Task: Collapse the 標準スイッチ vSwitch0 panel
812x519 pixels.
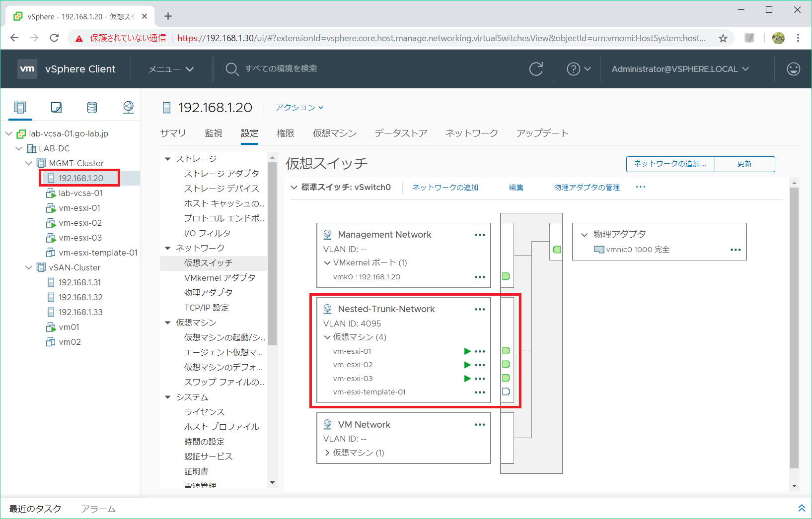Action: coord(294,187)
